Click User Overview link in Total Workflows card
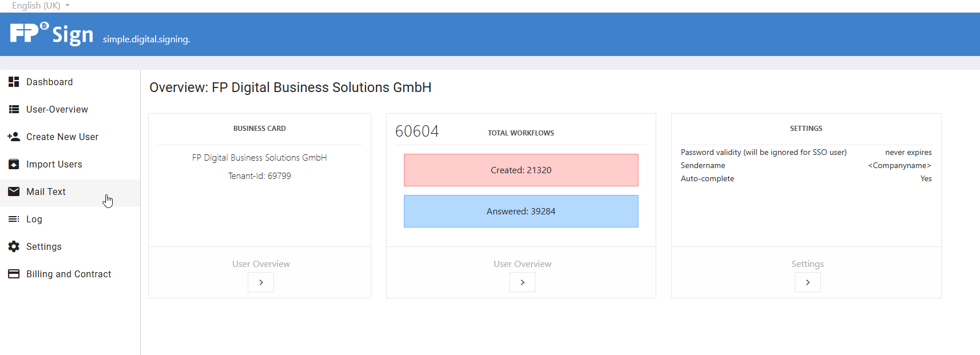The width and height of the screenshot is (980, 355). (x=522, y=264)
